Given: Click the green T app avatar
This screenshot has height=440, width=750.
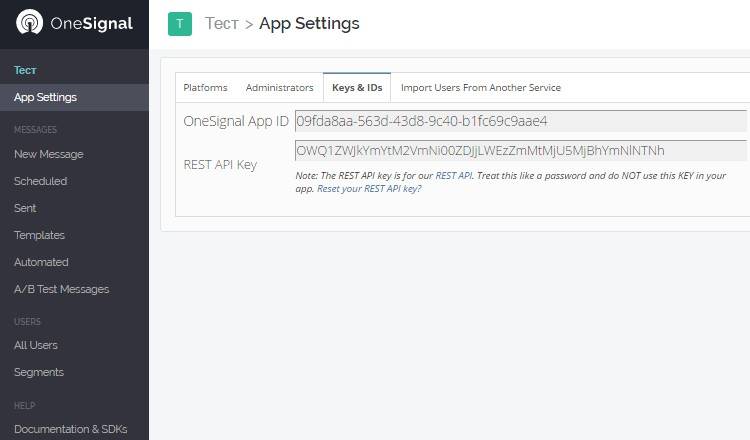Looking at the screenshot, I should [x=180, y=24].
